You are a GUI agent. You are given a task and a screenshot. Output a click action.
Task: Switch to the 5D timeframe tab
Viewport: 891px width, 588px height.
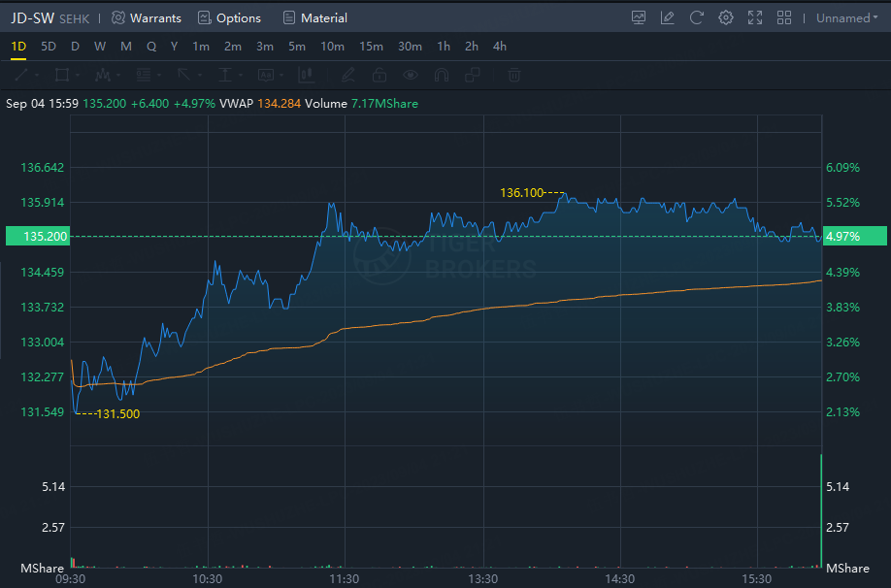click(49, 47)
